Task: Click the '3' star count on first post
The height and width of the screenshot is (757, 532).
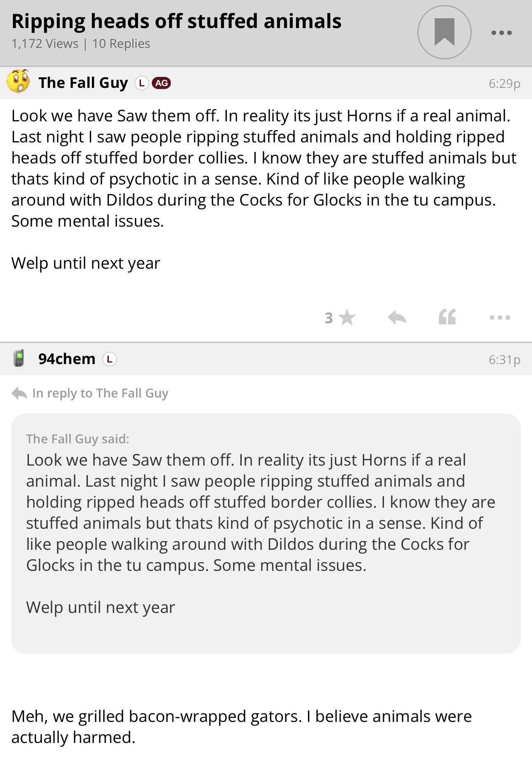Action: pos(329,318)
